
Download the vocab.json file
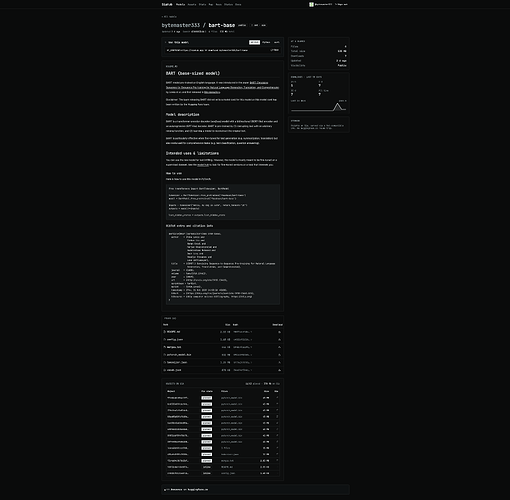(279, 370)
